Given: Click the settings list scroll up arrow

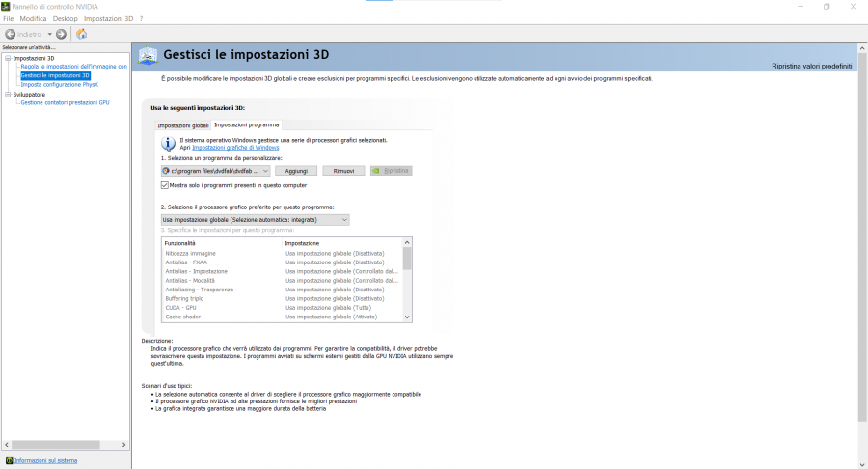Looking at the screenshot, I should [x=407, y=242].
